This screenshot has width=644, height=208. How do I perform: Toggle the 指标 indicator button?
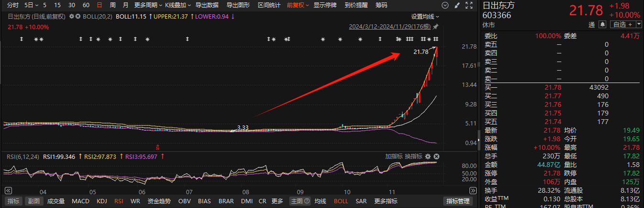(x=13, y=201)
